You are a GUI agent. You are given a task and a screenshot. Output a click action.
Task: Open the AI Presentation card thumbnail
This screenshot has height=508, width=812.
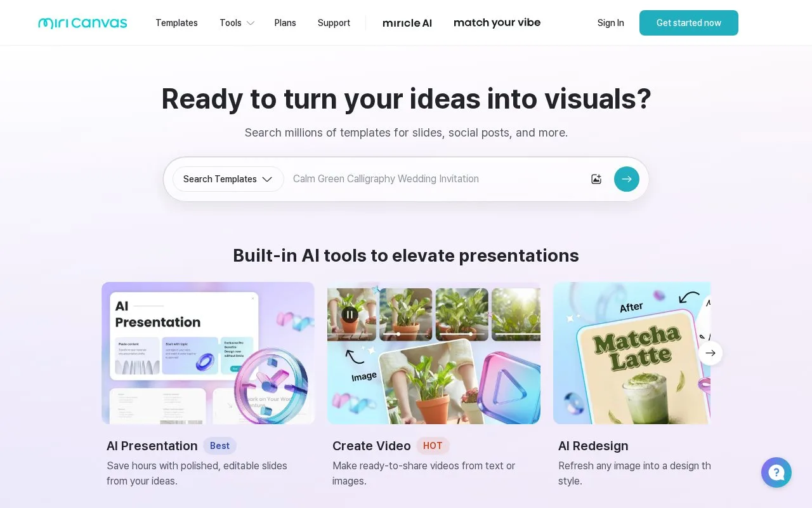coord(208,353)
